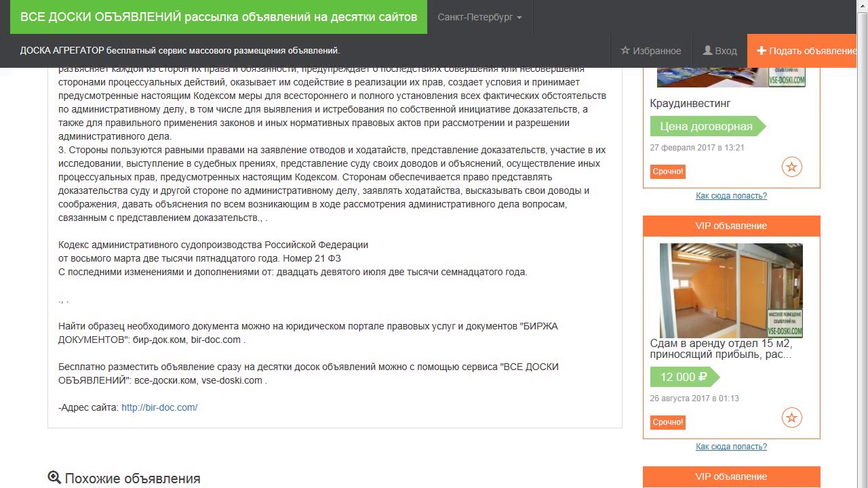Screen dimensions: 868x488
Task: Click the С последними изменениями line
Action: 292,272
